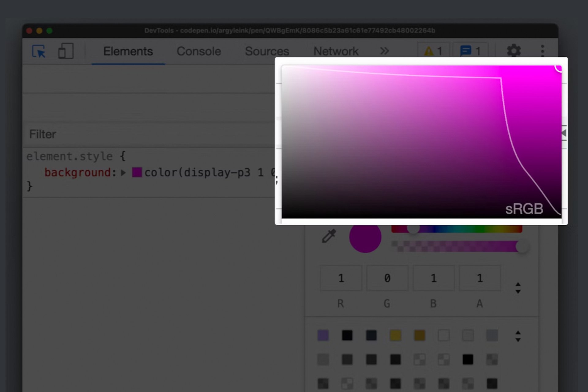Click the G value field showing 0
Image resolution: width=588 pixels, height=392 pixels.
[x=387, y=278]
